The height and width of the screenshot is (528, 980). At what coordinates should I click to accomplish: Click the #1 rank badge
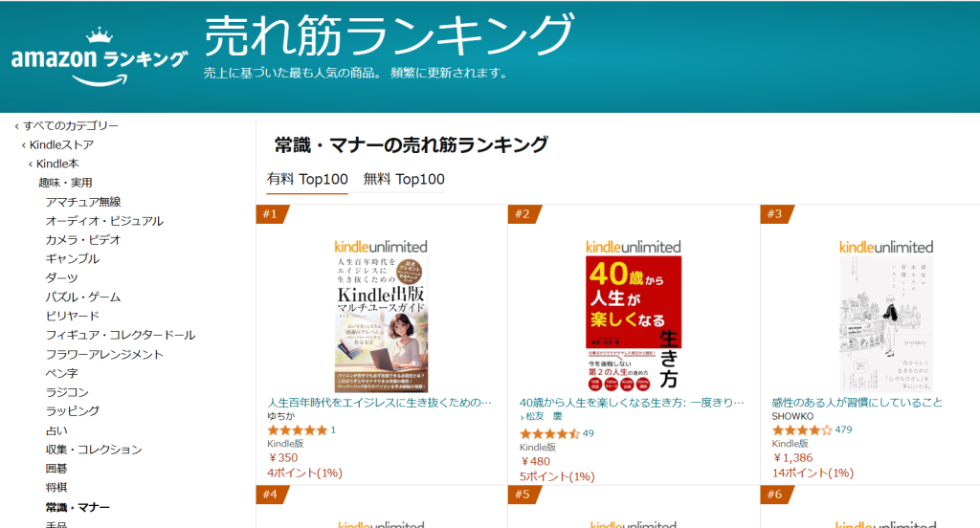[x=269, y=214]
